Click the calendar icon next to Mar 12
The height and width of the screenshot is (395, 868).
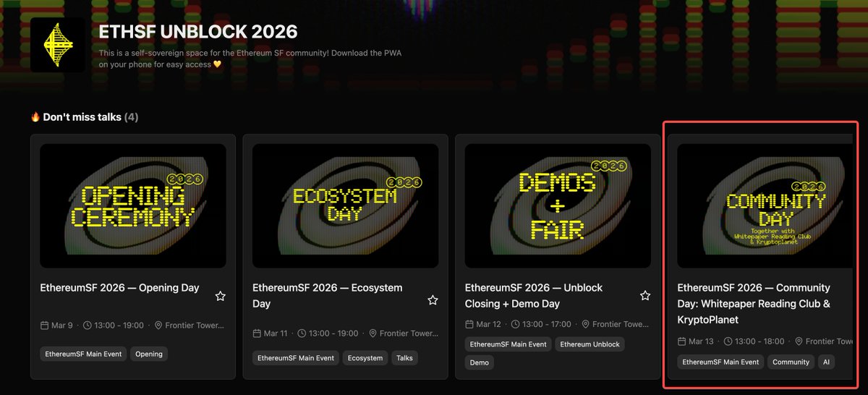pyautogui.click(x=469, y=324)
